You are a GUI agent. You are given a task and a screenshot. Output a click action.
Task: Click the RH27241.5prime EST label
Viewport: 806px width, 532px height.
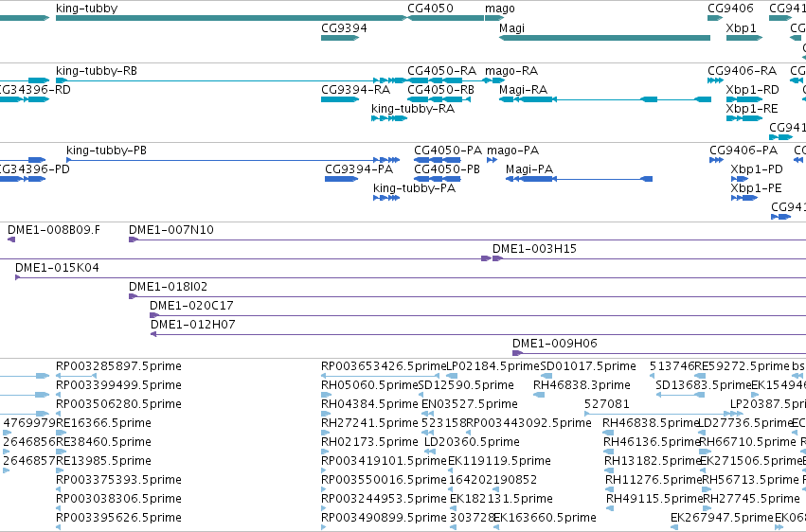point(369,424)
